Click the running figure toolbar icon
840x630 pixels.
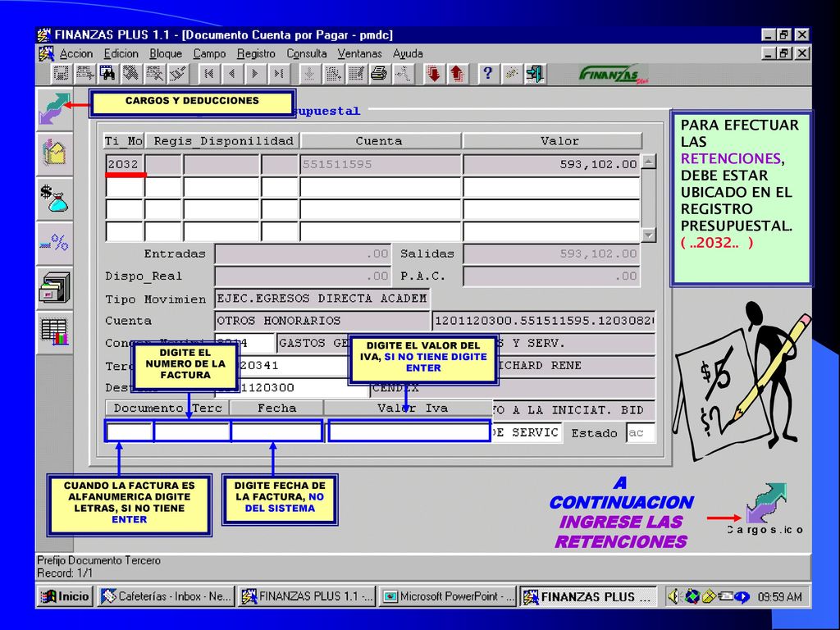click(x=403, y=73)
